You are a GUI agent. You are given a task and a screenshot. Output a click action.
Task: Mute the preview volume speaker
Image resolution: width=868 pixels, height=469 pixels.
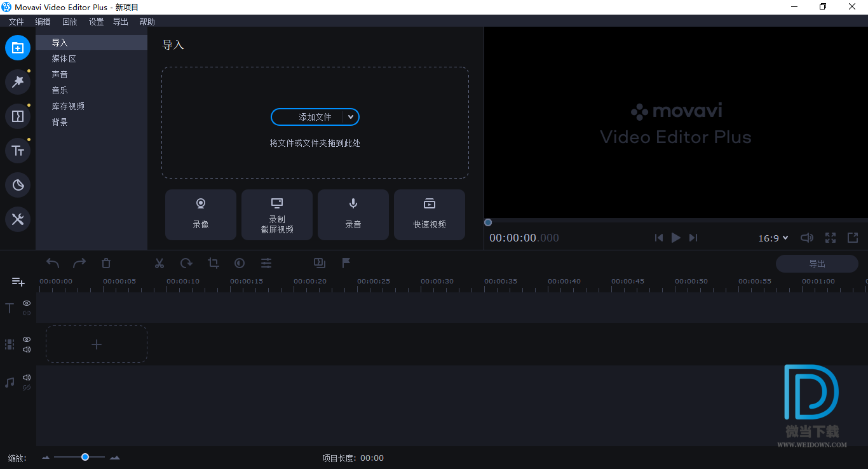pos(807,238)
